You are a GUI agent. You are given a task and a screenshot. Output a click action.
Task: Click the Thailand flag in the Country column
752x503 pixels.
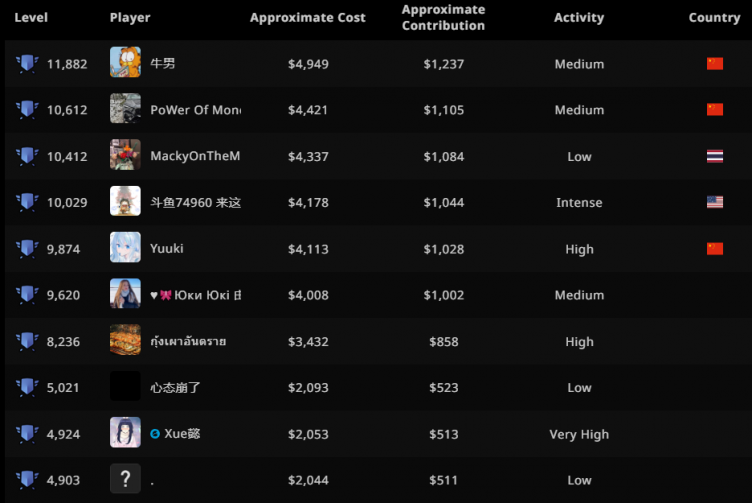pos(714,156)
